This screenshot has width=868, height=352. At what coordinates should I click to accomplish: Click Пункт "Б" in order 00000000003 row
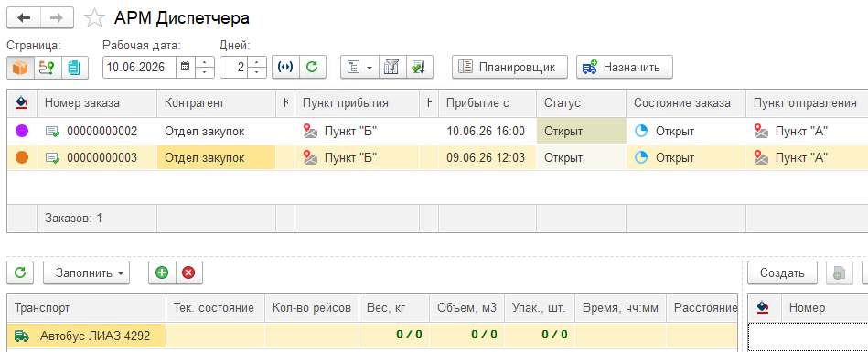coord(350,158)
